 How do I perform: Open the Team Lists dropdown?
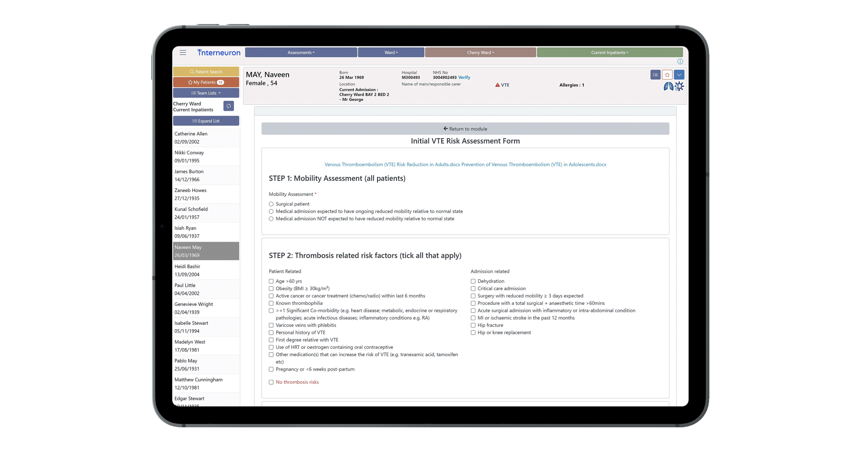pos(206,93)
